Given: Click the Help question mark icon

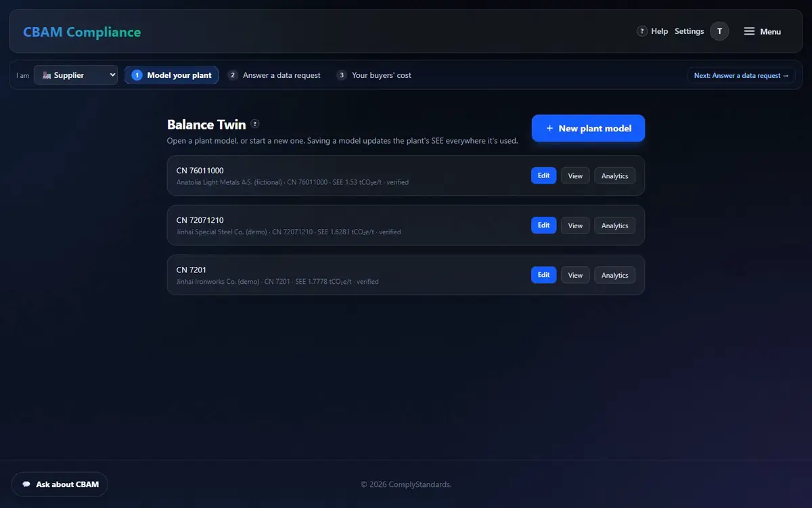Looking at the screenshot, I should (642, 31).
